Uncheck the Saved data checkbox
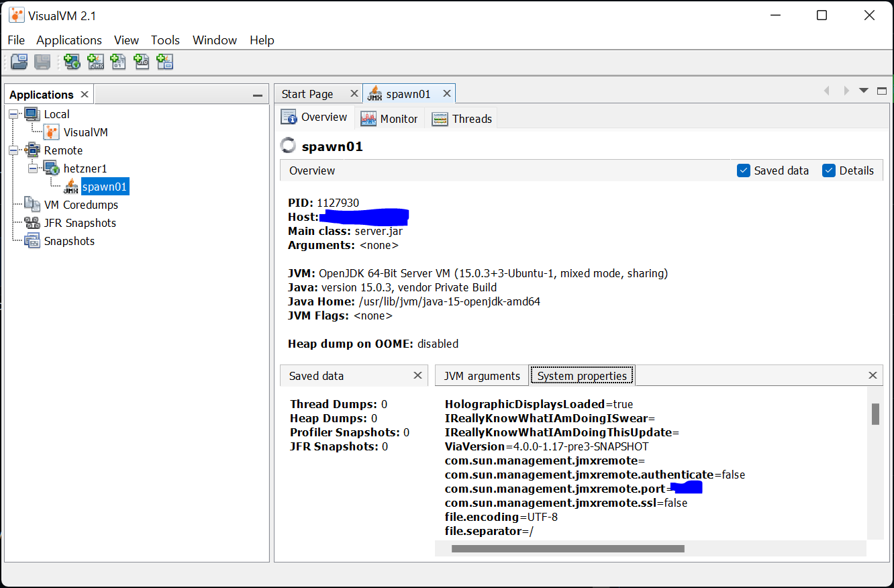 click(x=743, y=170)
